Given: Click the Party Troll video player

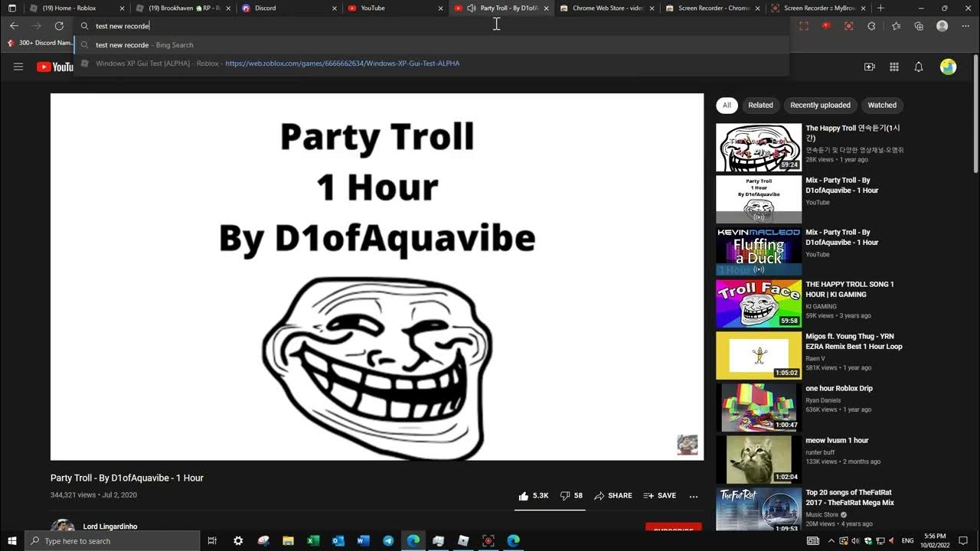Looking at the screenshot, I should (x=377, y=277).
